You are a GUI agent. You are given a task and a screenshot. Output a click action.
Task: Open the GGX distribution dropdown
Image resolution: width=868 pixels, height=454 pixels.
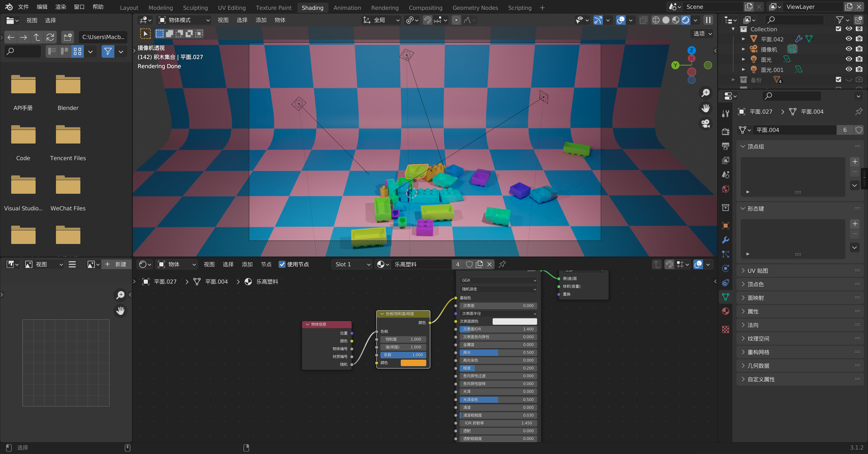[x=498, y=280]
